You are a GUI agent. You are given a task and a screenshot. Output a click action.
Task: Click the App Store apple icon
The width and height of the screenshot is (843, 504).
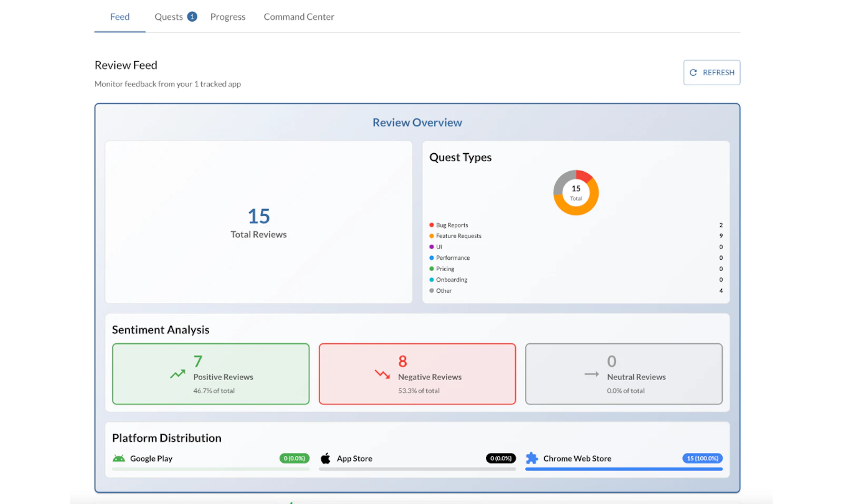(326, 459)
